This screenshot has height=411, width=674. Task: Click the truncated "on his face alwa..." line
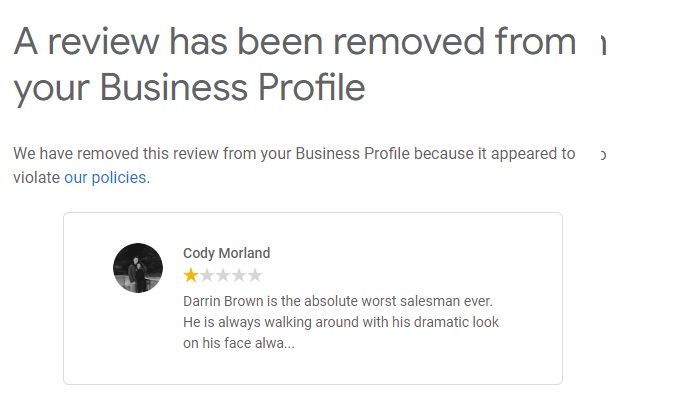pos(239,343)
